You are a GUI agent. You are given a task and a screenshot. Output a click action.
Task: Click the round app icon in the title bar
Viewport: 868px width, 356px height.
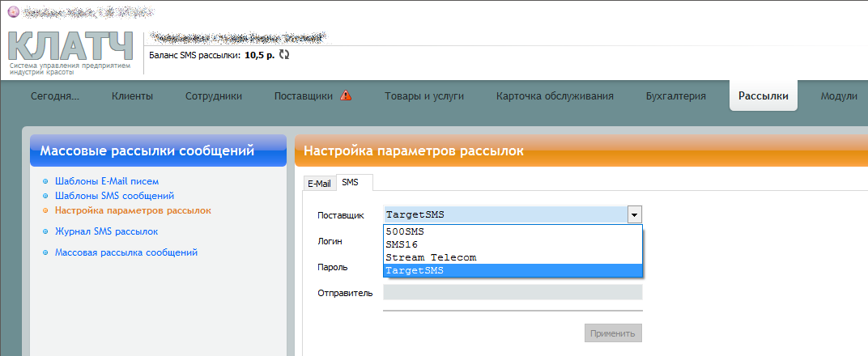click(x=13, y=11)
